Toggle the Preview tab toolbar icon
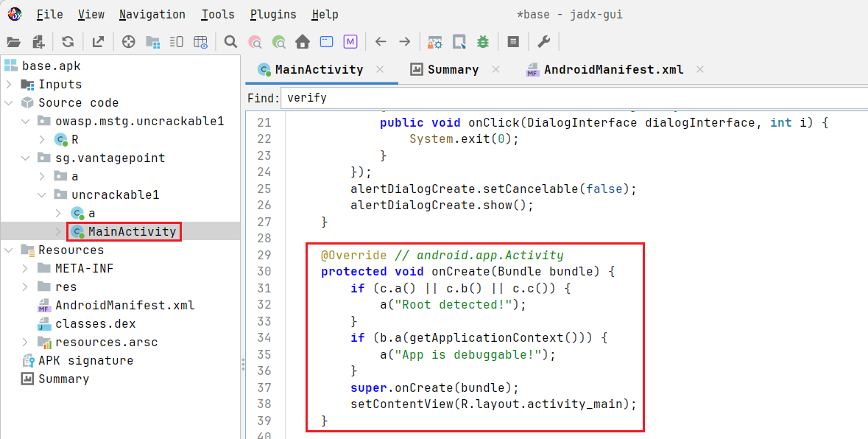This screenshot has width=868, height=439. [x=177, y=42]
